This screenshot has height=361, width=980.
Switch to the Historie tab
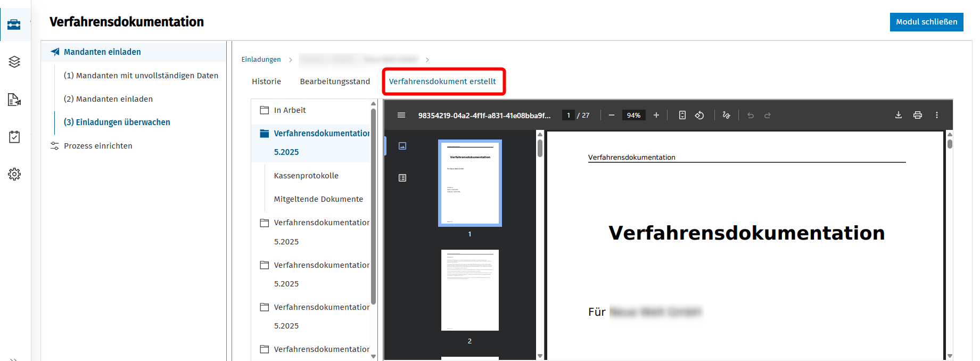[266, 81]
